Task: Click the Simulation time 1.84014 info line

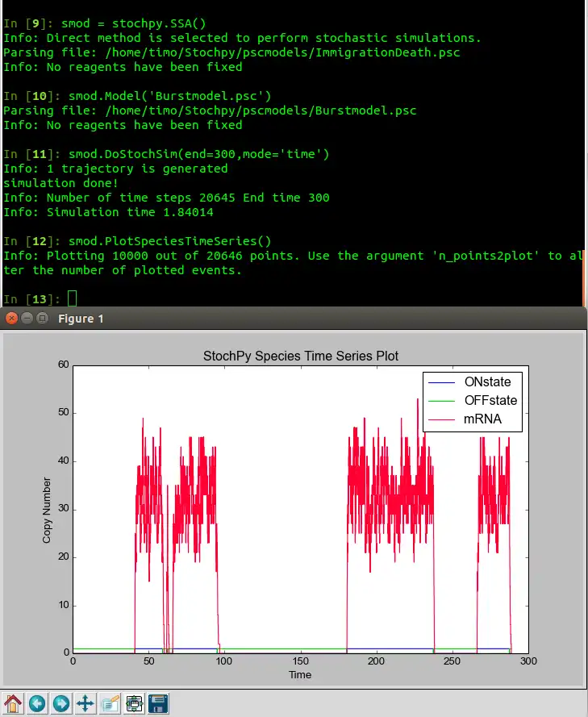Action: [108, 212]
